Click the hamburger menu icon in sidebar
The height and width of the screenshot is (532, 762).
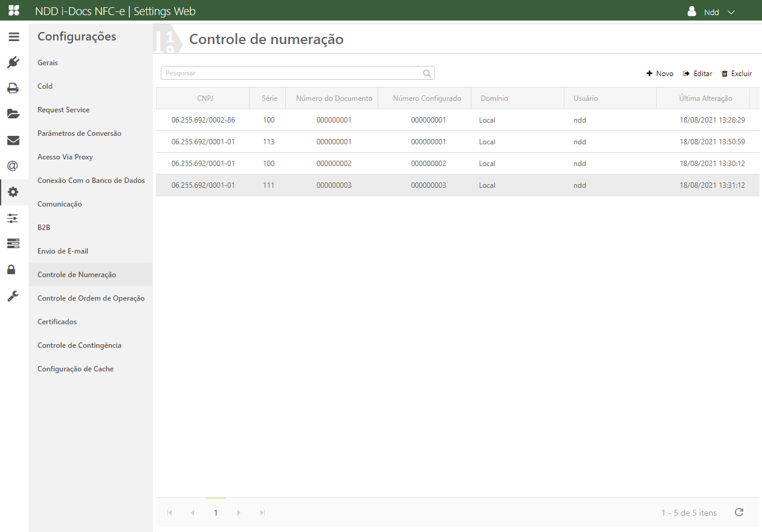click(x=13, y=37)
